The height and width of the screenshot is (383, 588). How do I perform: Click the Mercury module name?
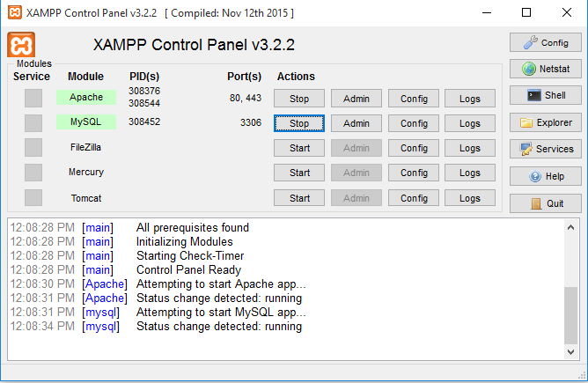[86, 172]
